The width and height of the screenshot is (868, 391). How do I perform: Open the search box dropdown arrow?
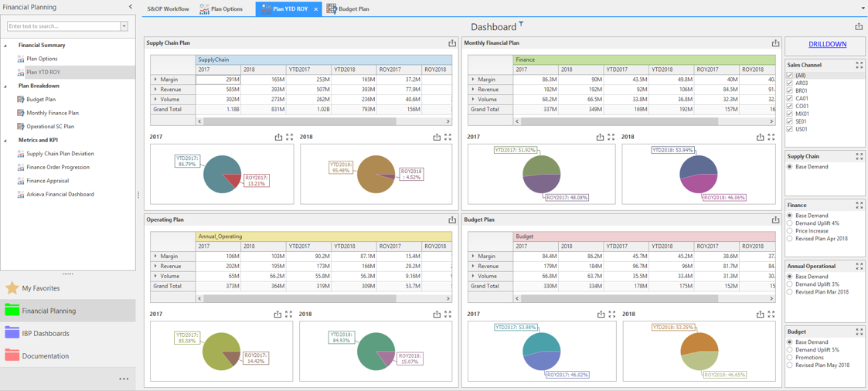click(x=124, y=26)
